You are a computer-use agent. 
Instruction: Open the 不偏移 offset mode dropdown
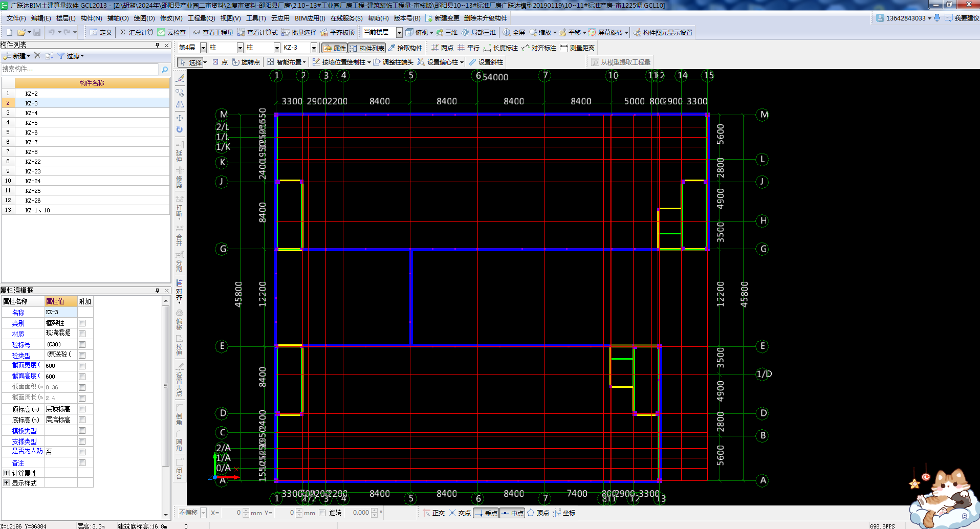[203, 513]
